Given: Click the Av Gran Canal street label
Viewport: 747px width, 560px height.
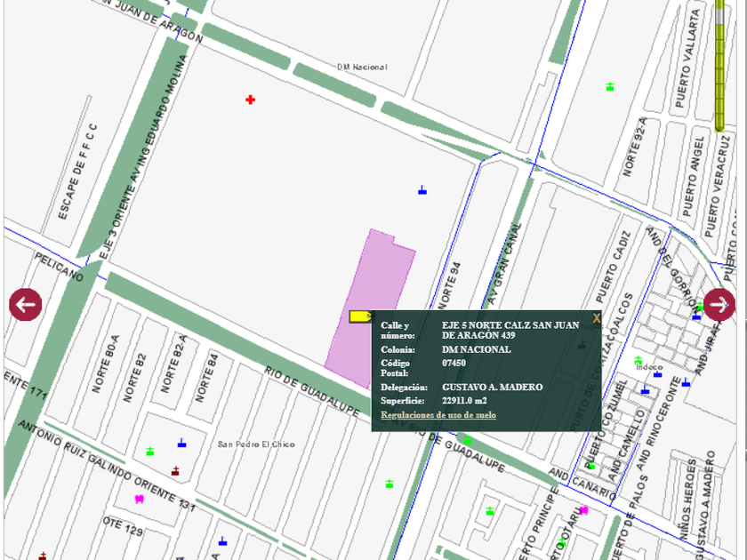Looking at the screenshot, I should [504, 265].
